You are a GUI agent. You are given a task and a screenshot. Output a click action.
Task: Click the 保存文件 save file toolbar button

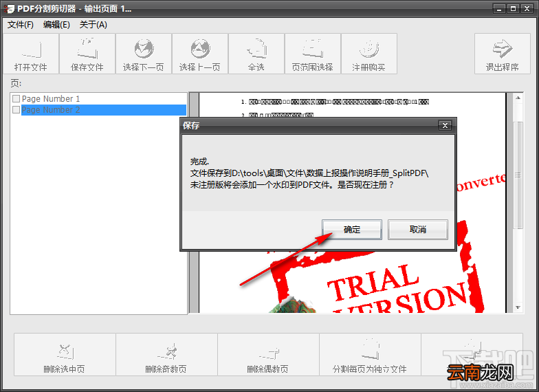pyautogui.click(x=87, y=54)
